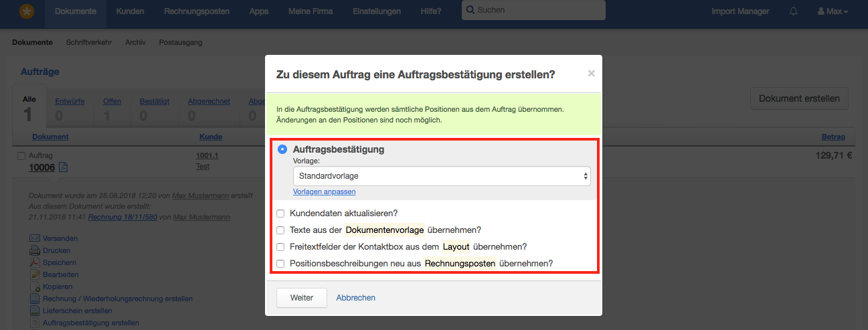The image size is (868, 330).
Task: Close the dialog with the X icon
Action: (591, 74)
